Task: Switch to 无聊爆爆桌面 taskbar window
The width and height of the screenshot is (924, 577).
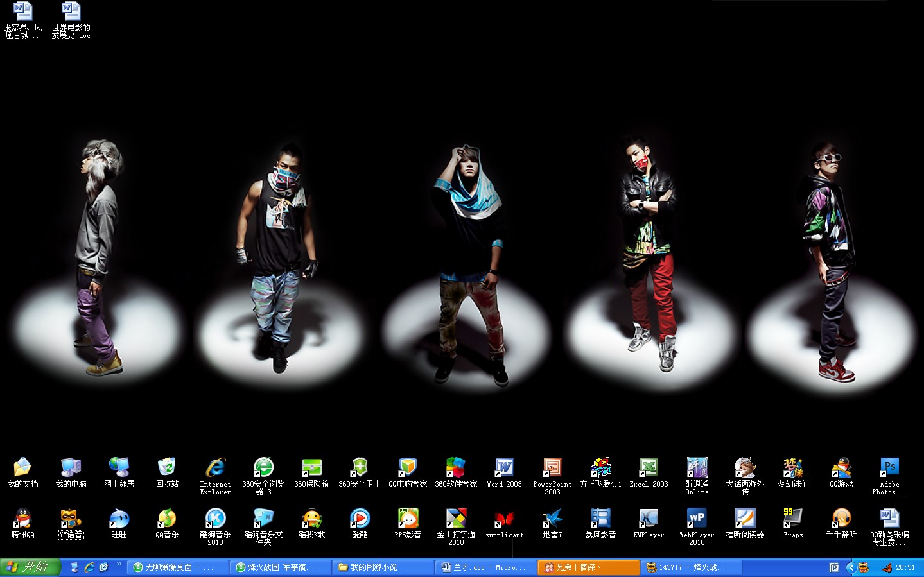Action: [178, 567]
